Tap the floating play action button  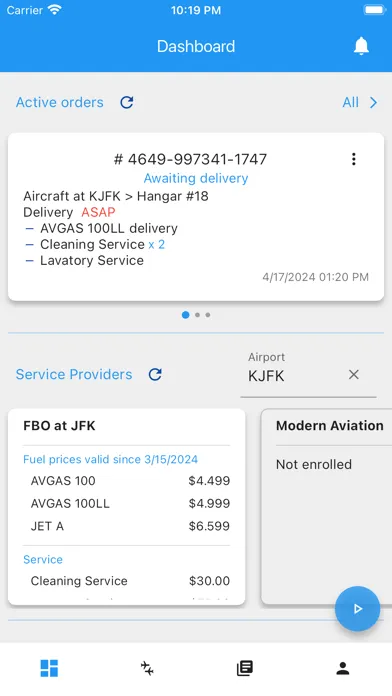coord(357,609)
